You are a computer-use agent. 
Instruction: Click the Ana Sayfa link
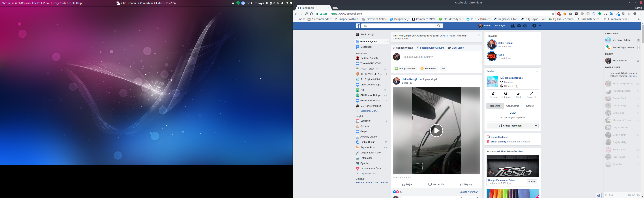pyautogui.click(x=499, y=26)
